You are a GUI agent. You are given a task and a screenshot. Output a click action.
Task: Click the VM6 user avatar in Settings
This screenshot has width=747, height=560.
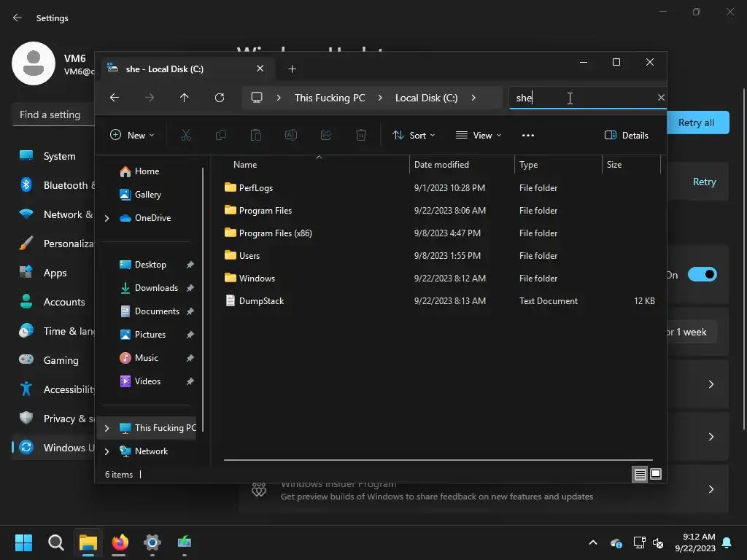tap(34, 63)
